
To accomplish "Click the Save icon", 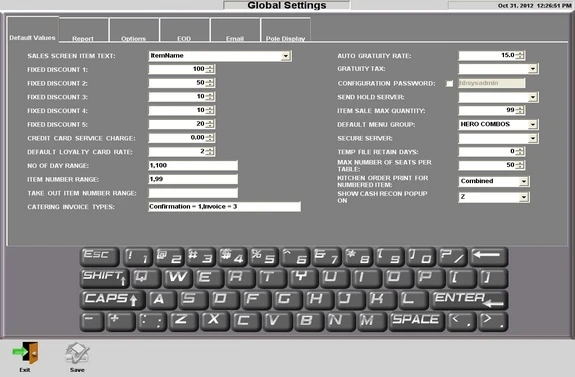I will pyautogui.click(x=77, y=354).
